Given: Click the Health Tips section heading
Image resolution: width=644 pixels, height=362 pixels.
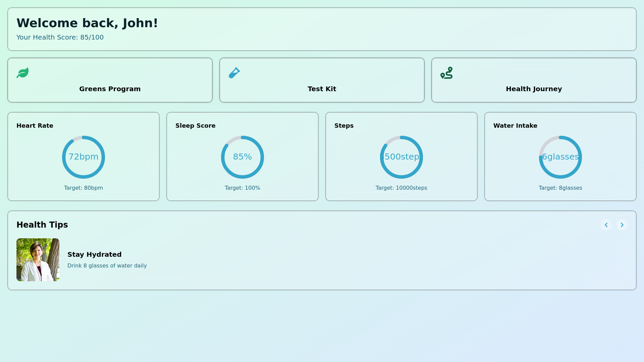Looking at the screenshot, I should pos(42,225).
